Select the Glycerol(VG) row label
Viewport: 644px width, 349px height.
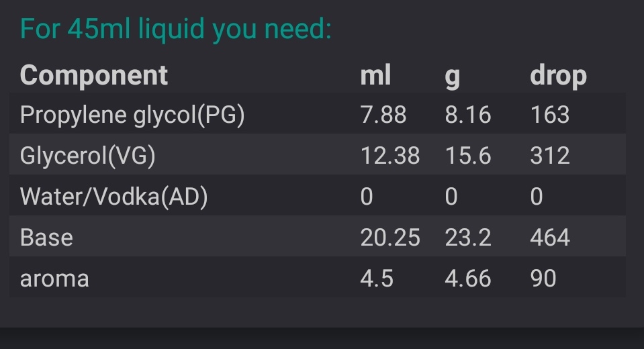click(87, 156)
